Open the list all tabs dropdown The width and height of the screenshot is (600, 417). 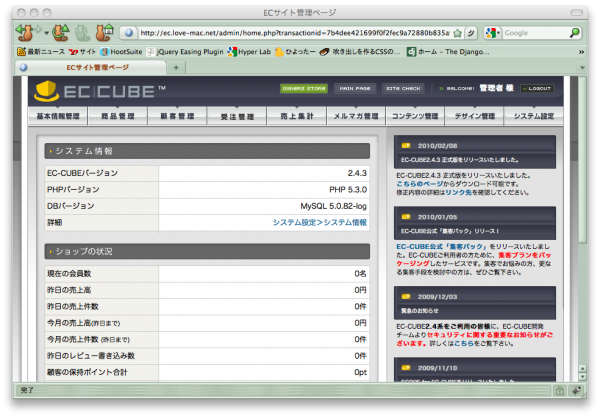[582, 68]
